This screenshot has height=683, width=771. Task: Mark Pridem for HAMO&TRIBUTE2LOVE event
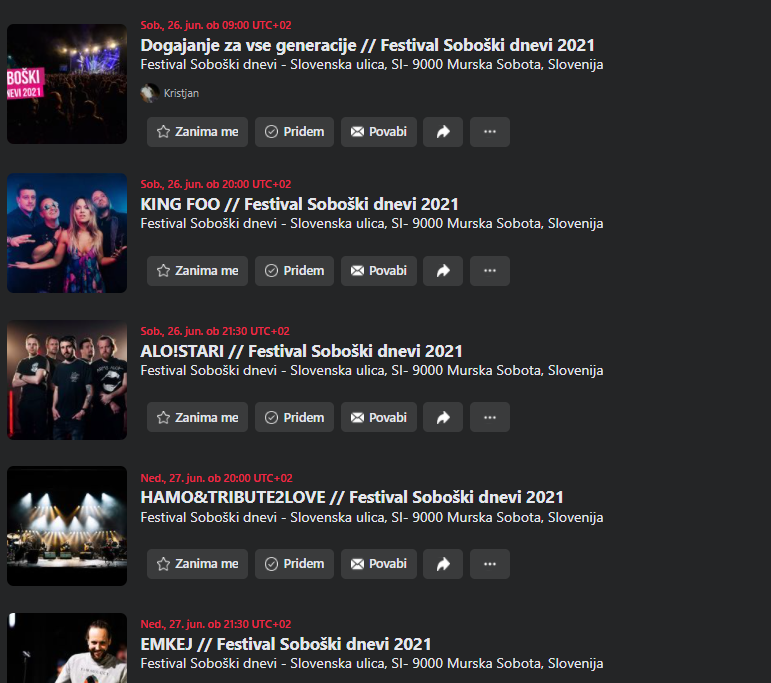294,564
